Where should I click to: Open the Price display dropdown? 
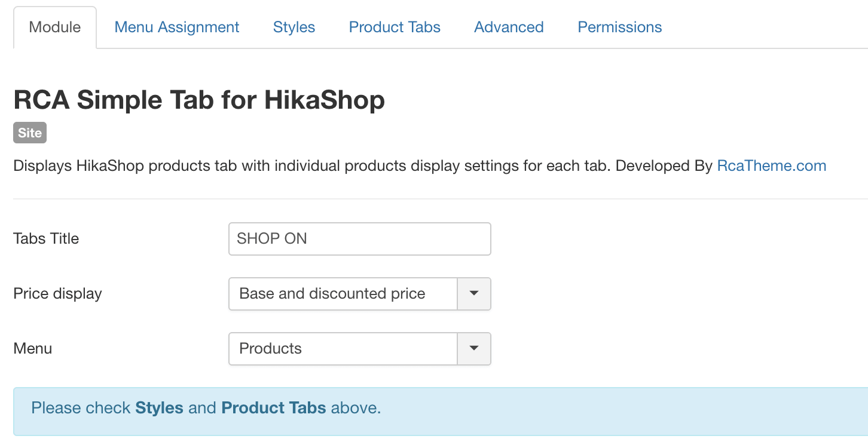(x=360, y=294)
